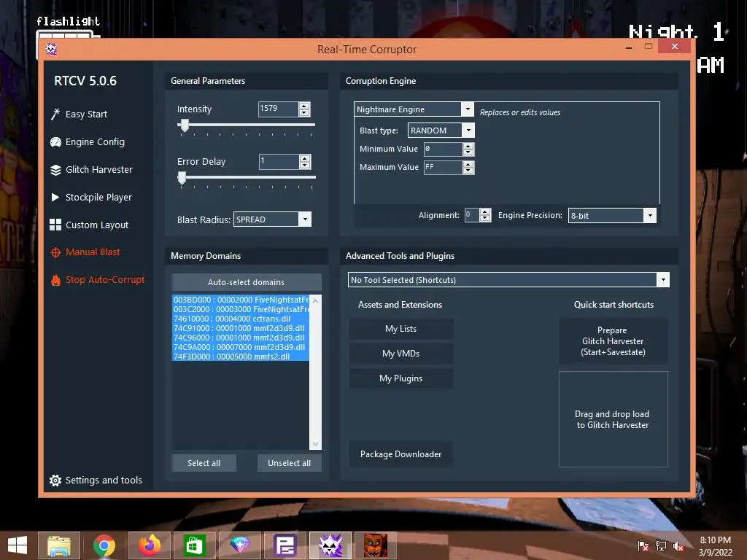The image size is (747, 560).
Task: Select the mmfs2.dll memory domain row
Action: 241,357
